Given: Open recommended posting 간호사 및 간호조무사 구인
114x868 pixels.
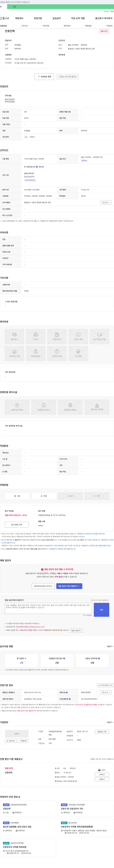Looking at the screenshot, I should click(72, 809).
